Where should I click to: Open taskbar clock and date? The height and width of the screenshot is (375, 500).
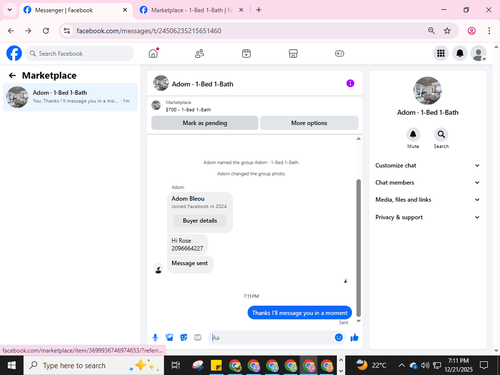[458, 365]
